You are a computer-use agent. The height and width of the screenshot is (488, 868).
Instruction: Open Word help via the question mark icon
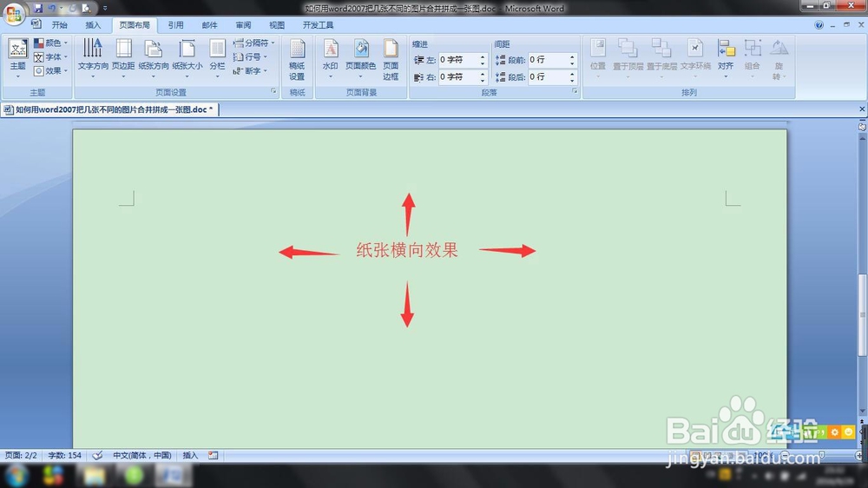[x=819, y=25]
